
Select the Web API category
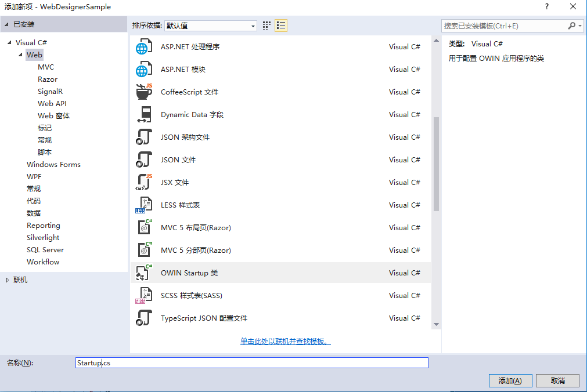pos(52,104)
